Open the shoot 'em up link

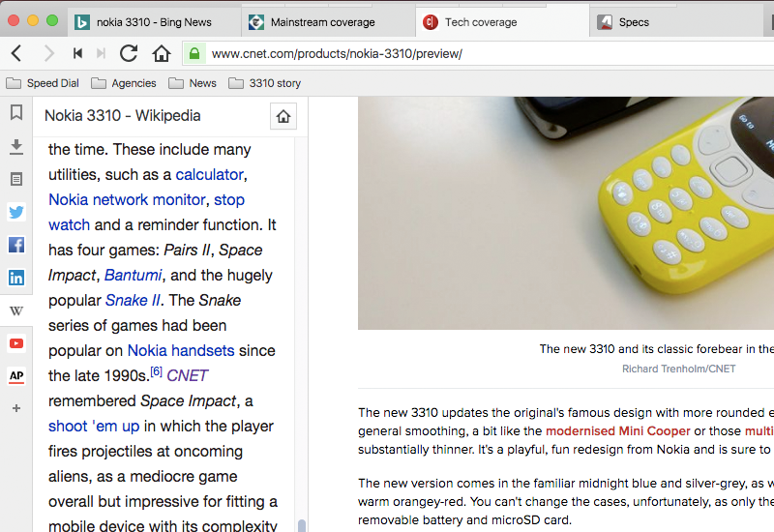point(94,427)
